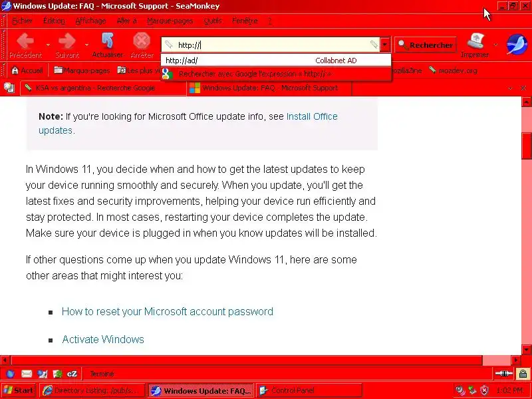Open the Address Book status bar icon
Viewport: 532px width, 399px height.
tap(58, 374)
